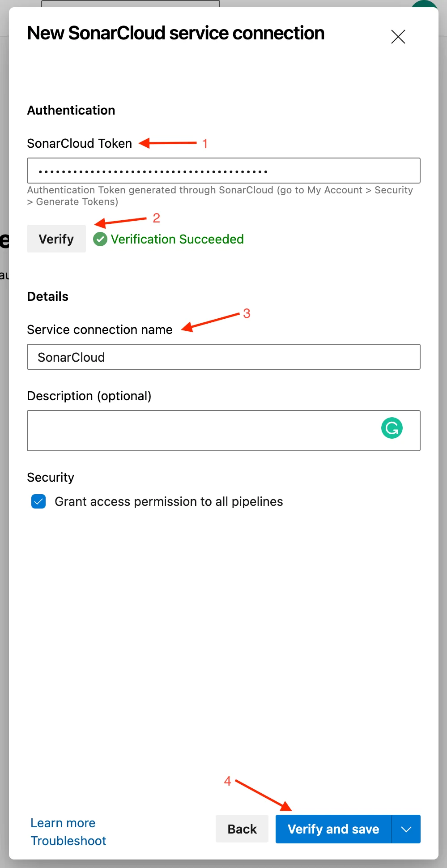This screenshot has height=868, width=447.
Task: Click the SonarCloud Token input field
Action: (x=224, y=171)
